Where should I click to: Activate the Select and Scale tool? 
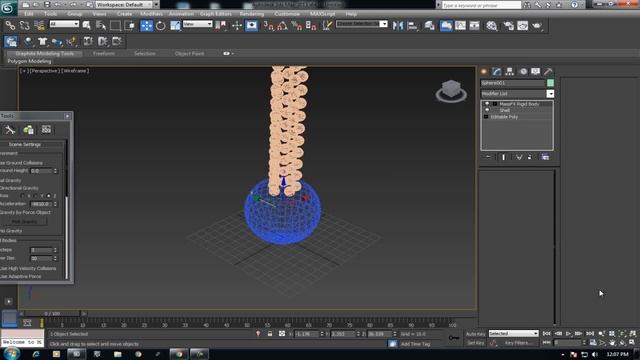pos(175,26)
